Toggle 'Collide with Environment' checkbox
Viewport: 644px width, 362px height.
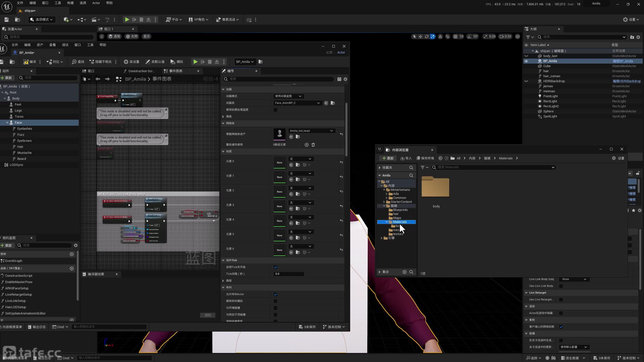pos(275,308)
